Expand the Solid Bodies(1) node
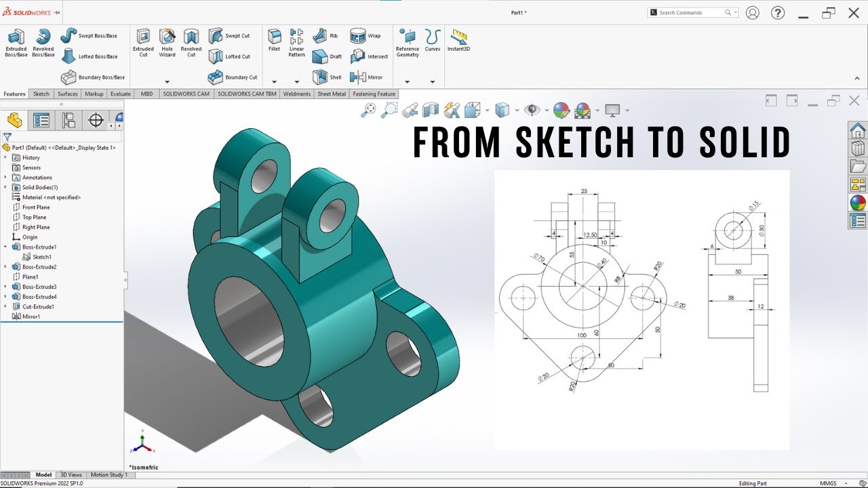Image resolution: width=868 pixels, height=488 pixels. point(5,187)
